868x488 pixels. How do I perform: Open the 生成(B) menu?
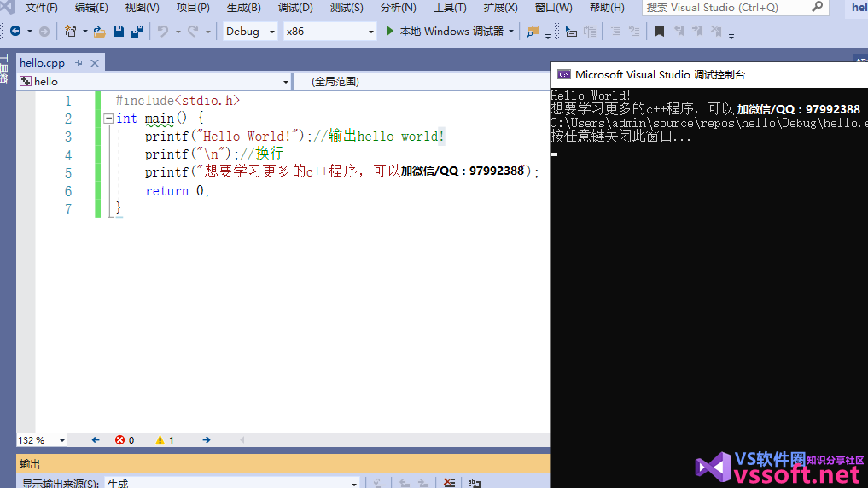pos(243,7)
